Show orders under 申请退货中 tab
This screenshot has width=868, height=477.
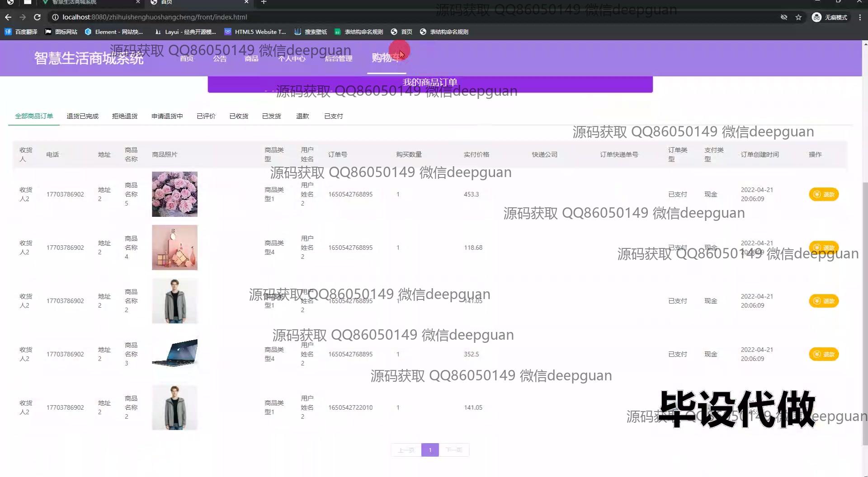point(167,116)
